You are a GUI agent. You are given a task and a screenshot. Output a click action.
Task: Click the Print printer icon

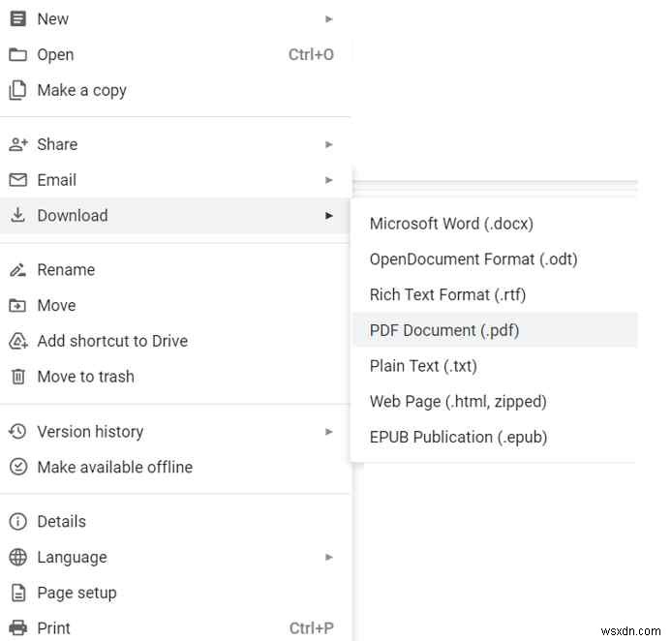click(x=18, y=628)
